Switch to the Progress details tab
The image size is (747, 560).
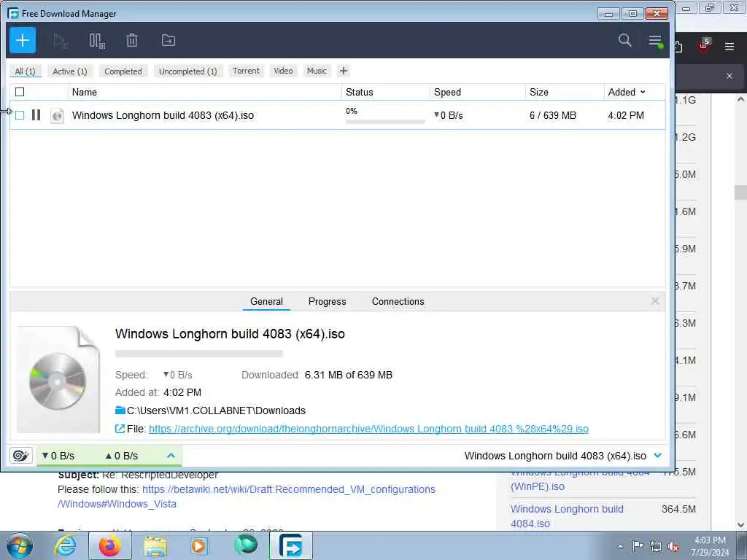pos(328,301)
